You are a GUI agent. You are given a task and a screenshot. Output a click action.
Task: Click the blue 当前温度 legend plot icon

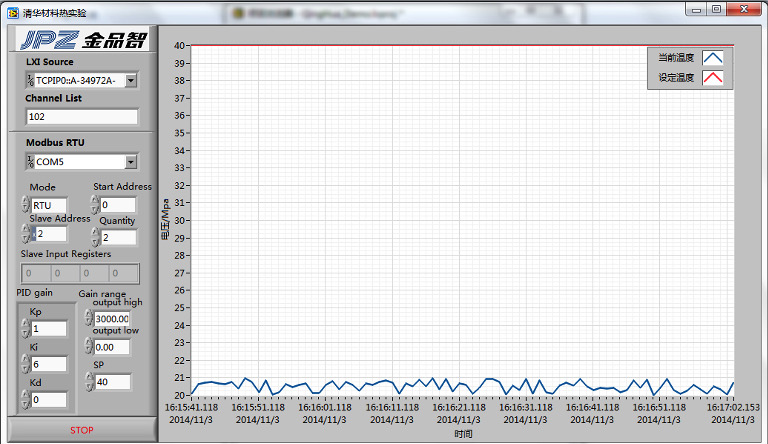pyautogui.click(x=713, y=58)
